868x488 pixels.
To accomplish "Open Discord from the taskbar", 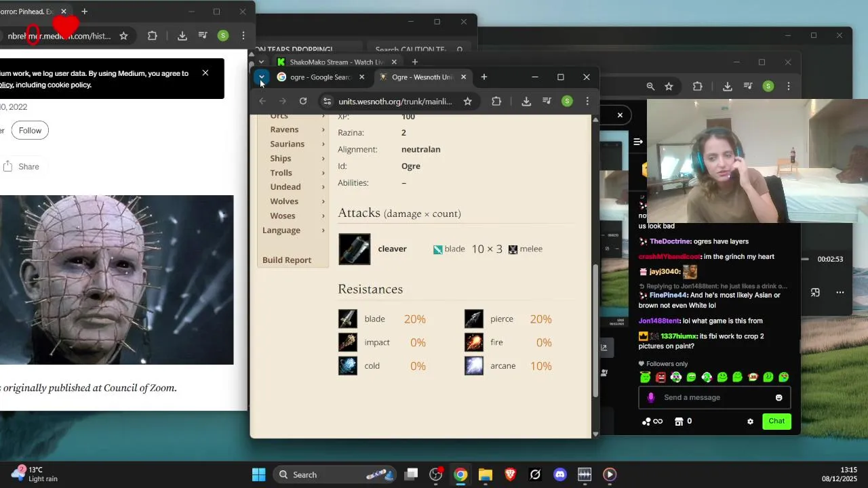I will coord(560,474).
